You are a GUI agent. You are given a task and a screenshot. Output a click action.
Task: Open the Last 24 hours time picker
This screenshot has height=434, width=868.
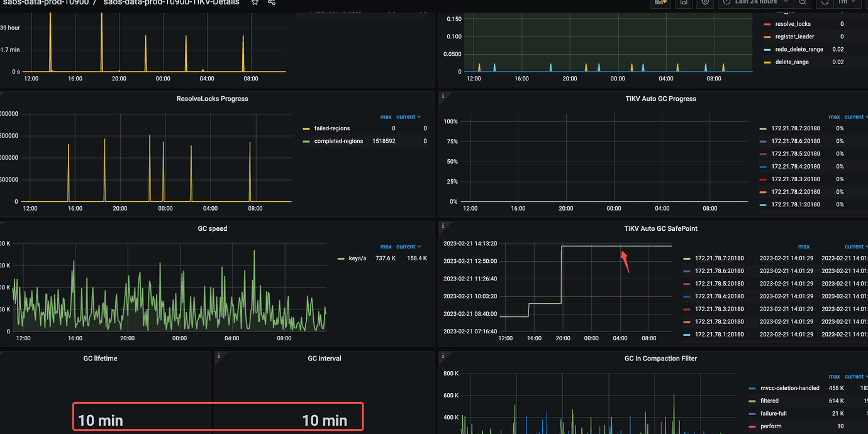point(755,3)
